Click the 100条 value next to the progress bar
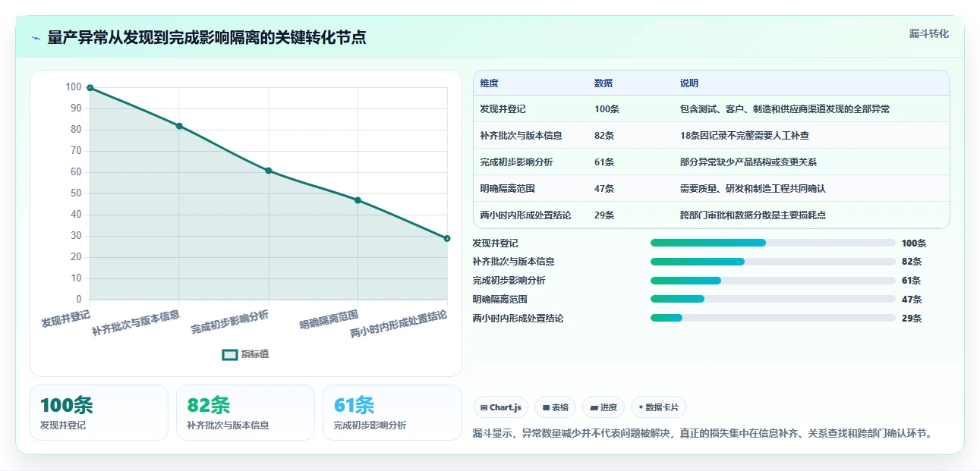 coord(914,243)
